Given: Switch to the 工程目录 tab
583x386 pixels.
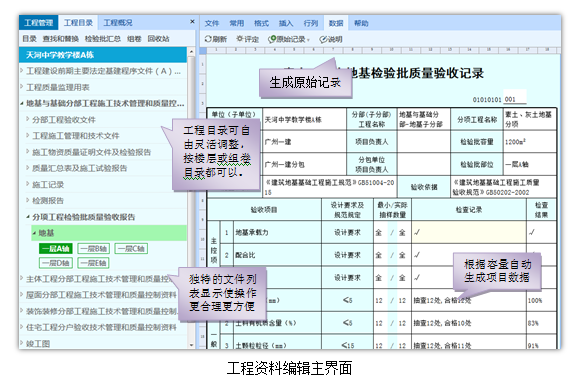Looking at the screenshot, I should (78, 23).
